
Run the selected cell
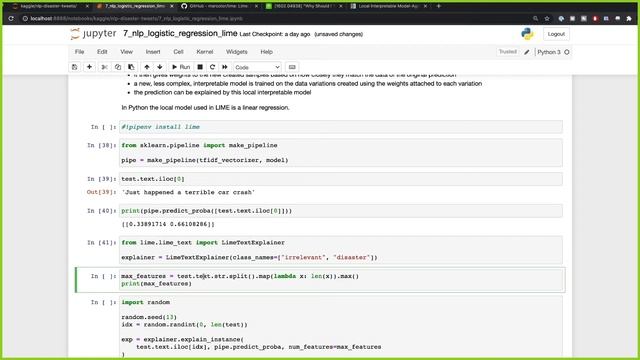pyautogui.click(x=181, y=67)
